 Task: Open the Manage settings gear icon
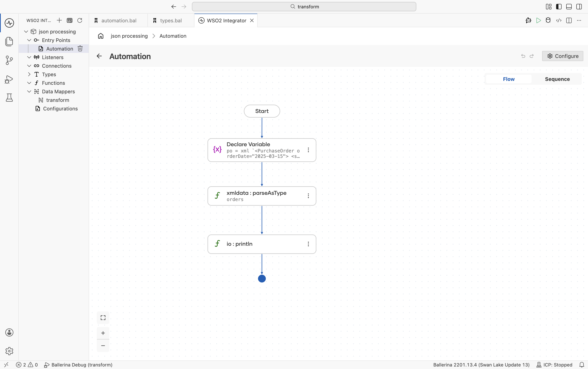click(x=9, y=351)
